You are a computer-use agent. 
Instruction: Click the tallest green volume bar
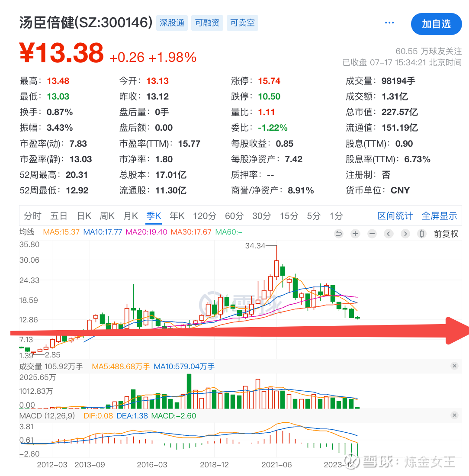click(x=189, y=391)
